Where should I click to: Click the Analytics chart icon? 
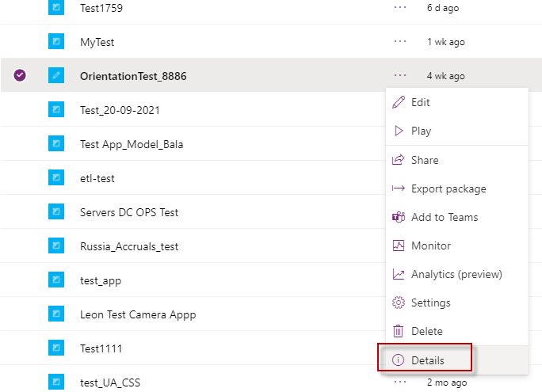click(x=398, y=274)
